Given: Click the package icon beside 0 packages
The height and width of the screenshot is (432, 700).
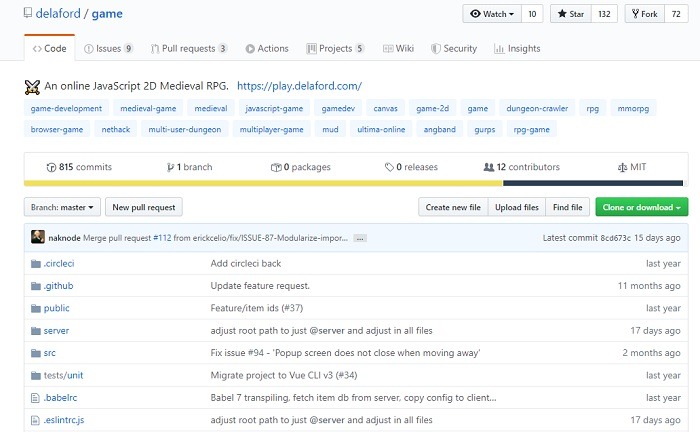Looking at the screenshot, I should point(276,167).
